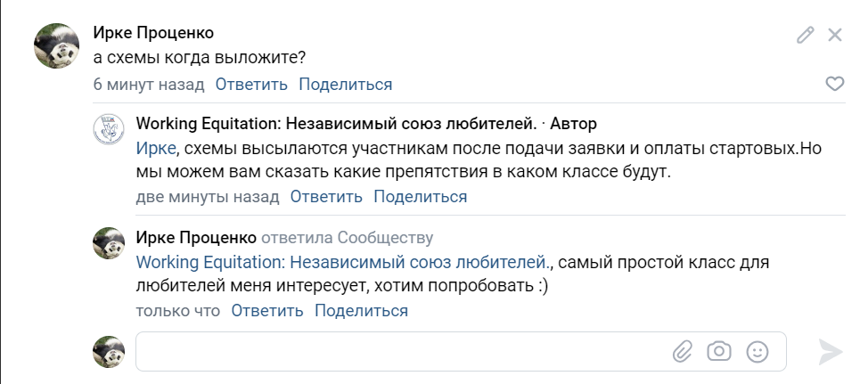Click the pencil edit comment icon
Screen dimensions: 868x384
(806, 35)
